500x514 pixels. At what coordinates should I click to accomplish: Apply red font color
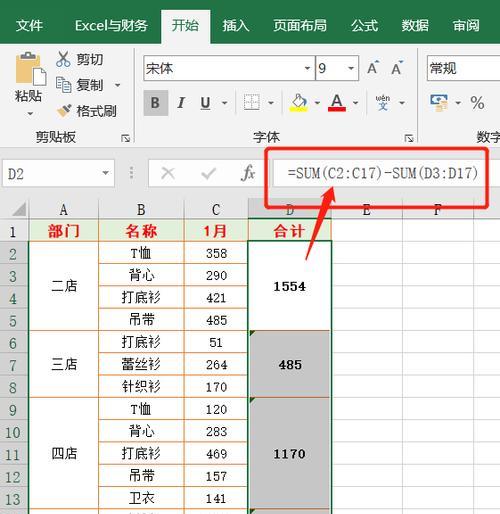pyautogui.click(x=337, y=102)
